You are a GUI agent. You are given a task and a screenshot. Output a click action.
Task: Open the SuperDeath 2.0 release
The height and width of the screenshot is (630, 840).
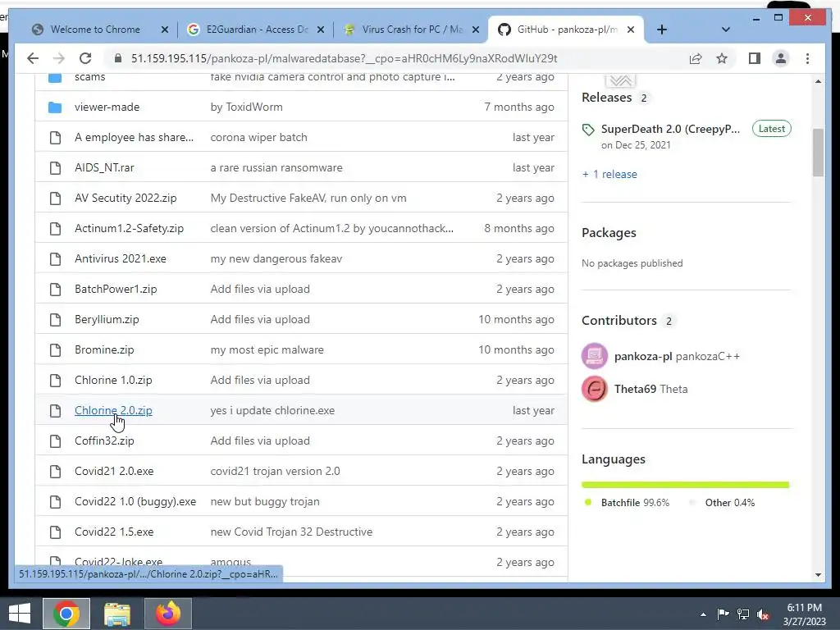point(670,129)
